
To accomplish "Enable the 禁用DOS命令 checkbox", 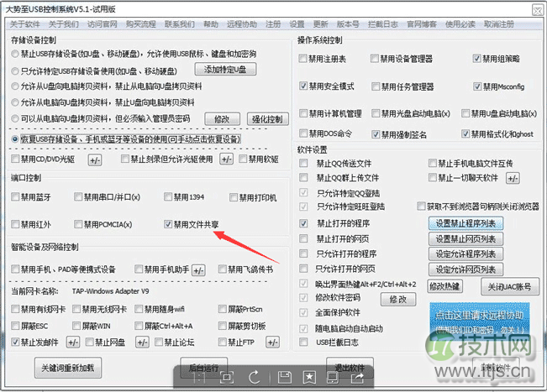I will click(x=303, y=133).
